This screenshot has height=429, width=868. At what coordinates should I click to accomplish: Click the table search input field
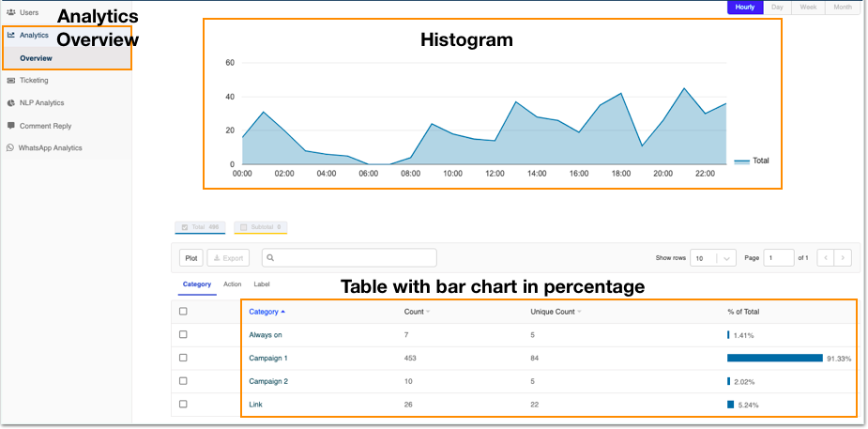(349, 257)
